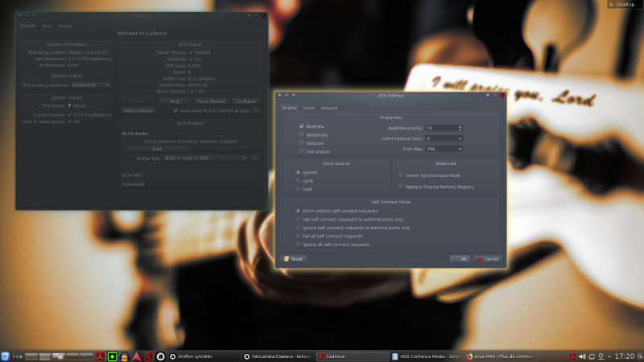Open CPU Scaling Governor ondemand dropdown
Viewport: 644px width, 362px height.
(90, 85)
